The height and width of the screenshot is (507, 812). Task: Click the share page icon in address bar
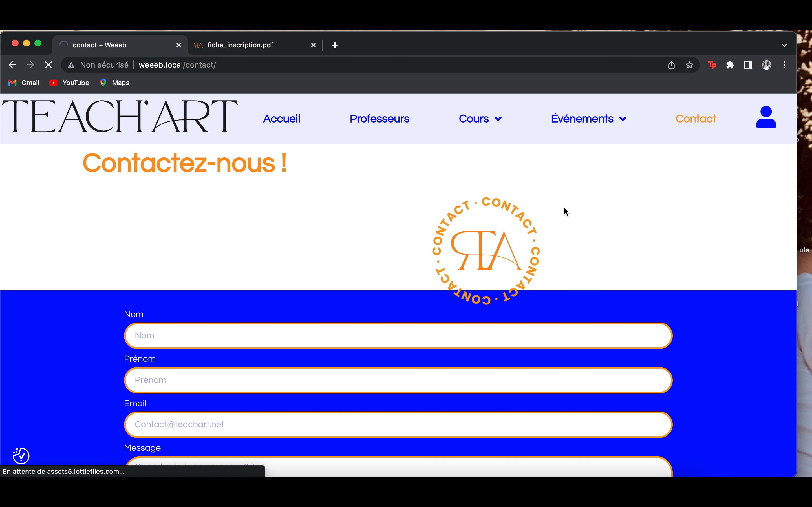[671, 65]
